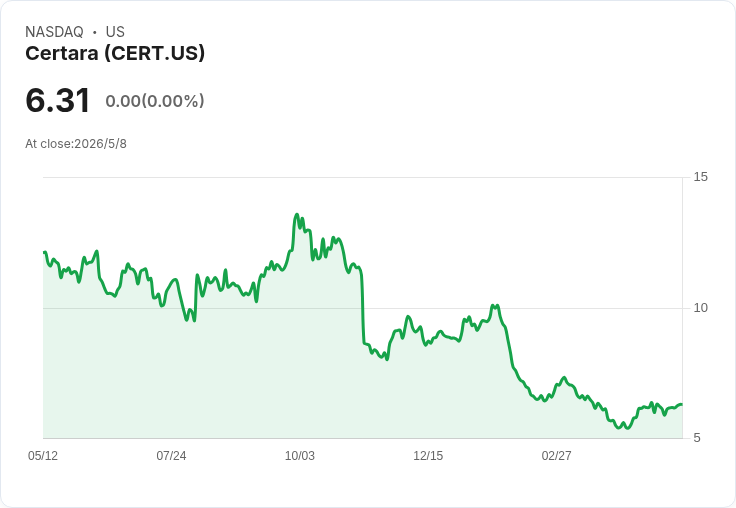Click the 12/15 date axis label
Screen dimensions: 736x508
click(428, 455)
